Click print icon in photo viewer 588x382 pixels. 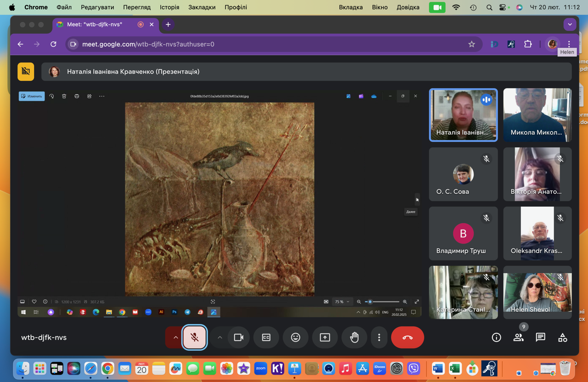[x=77, y=96]
